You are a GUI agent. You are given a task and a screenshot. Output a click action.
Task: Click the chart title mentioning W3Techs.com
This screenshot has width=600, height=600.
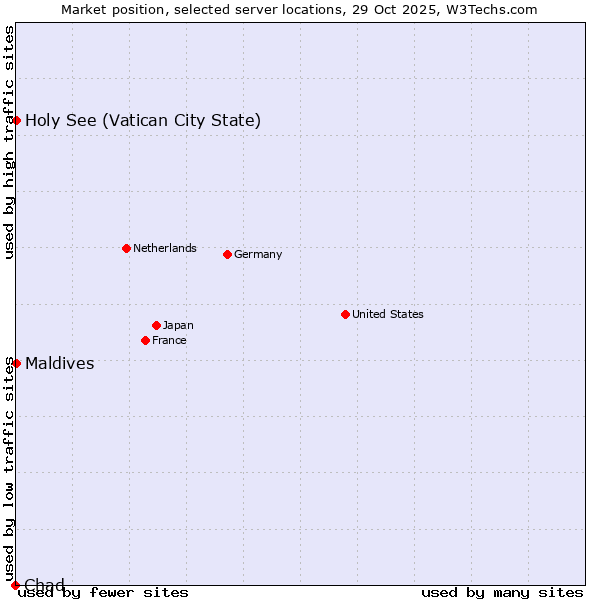(x=299, y=9)
